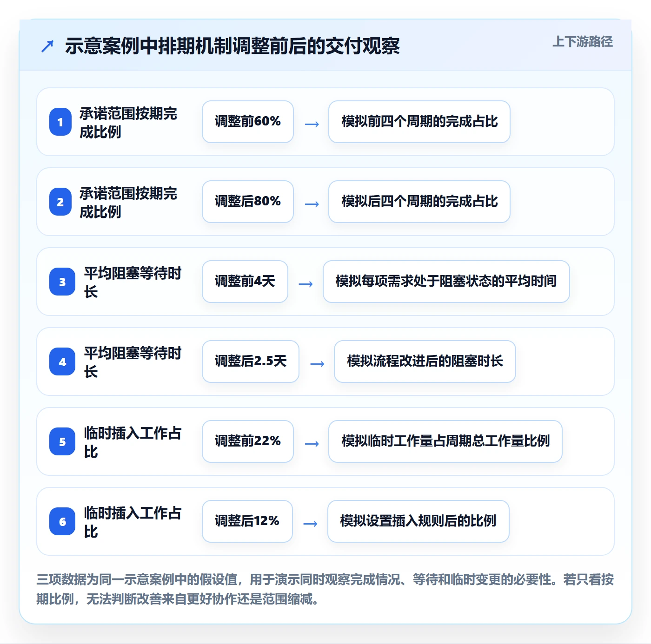The width and height of the screenshot is (651, 644).
Task: Click the 上下游路径 label in the header
Action: (582, 42)
